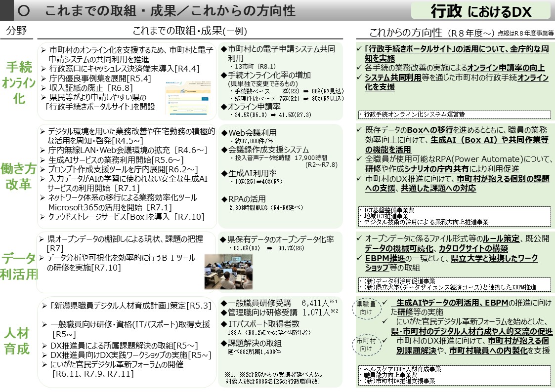Click the 生成AI利用率 heading

249,173
